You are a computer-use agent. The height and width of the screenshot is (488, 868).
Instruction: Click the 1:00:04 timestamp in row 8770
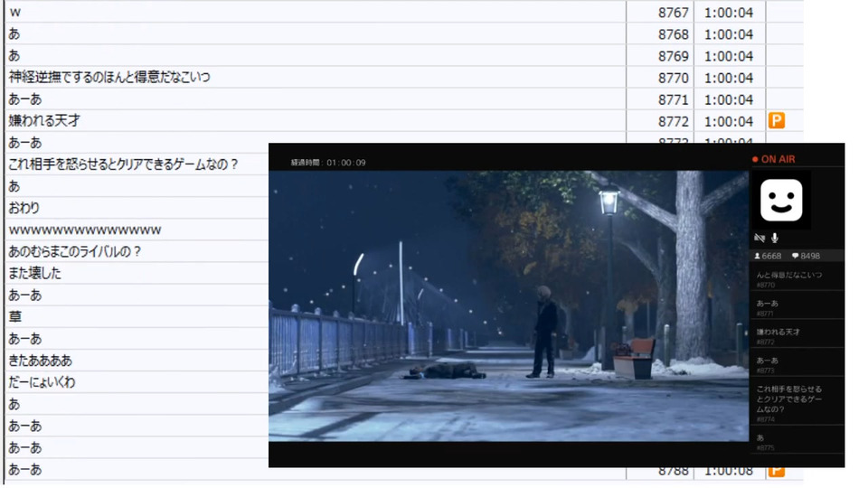coord(729,78)
